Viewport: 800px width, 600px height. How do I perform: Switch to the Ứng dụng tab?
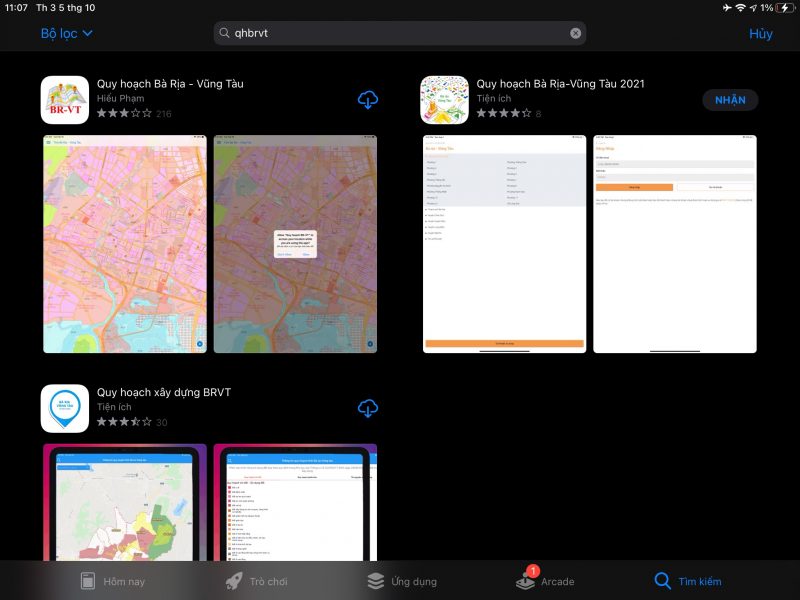(x=402, y=581)
